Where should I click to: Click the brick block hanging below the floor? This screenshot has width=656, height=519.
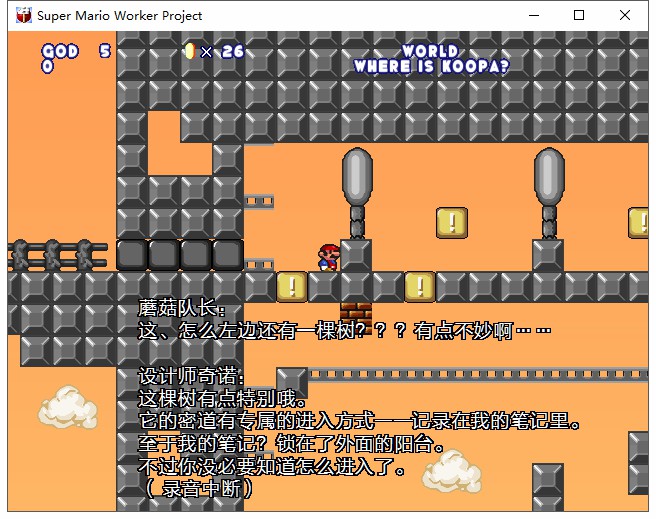[356, 318]
